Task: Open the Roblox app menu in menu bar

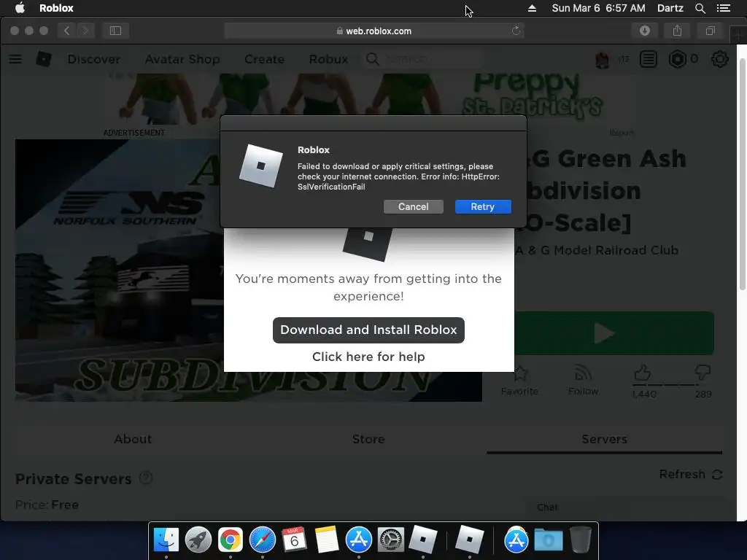Action: click(x=56, y=8)
